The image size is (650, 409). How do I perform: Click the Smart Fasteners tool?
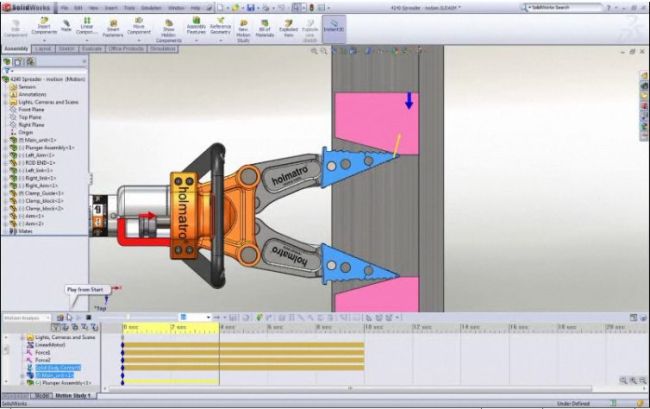click(113, 28)
